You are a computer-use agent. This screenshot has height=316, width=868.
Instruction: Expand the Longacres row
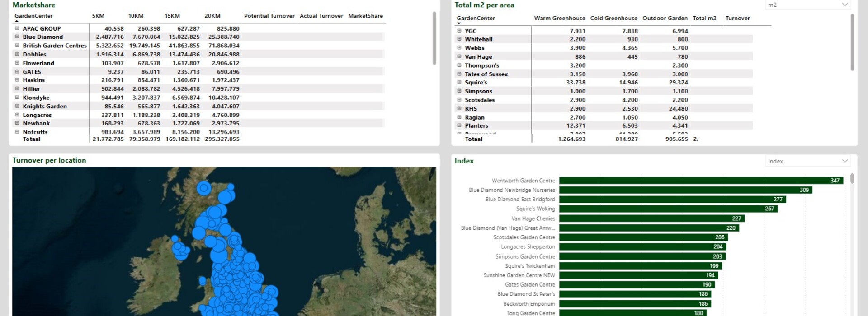click(17, 115)
